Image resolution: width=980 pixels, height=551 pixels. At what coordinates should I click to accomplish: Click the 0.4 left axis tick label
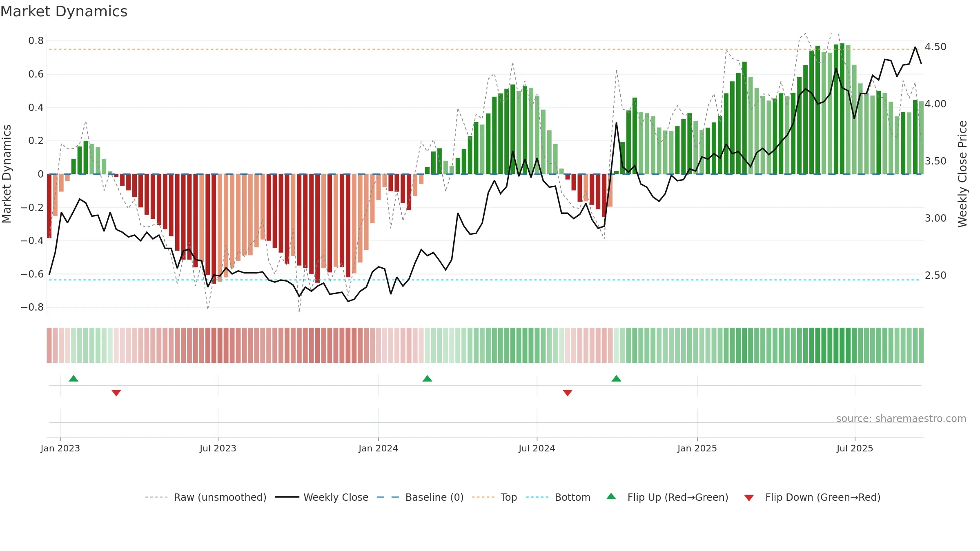coord(36,108)
